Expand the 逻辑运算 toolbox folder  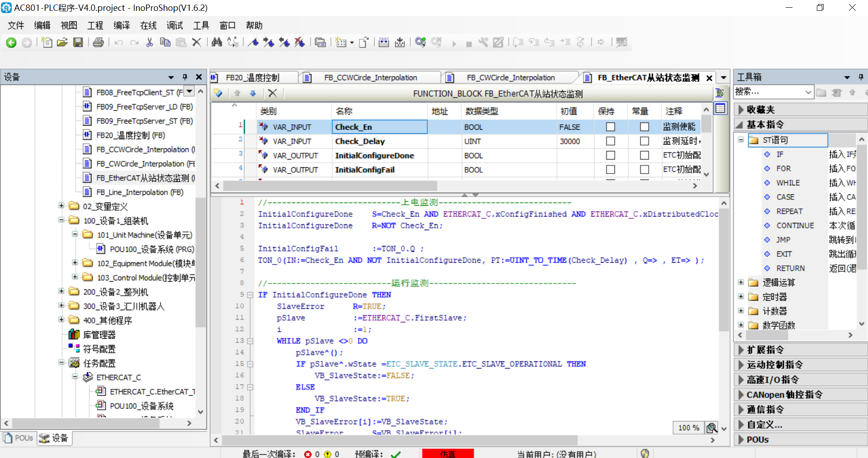pos(741,282)
